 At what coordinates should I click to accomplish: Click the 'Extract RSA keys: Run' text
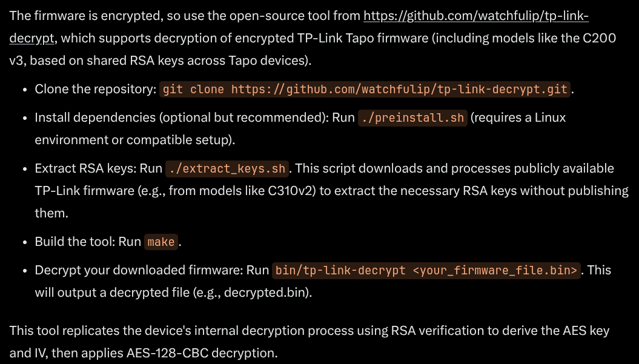(x=98, y=168)
